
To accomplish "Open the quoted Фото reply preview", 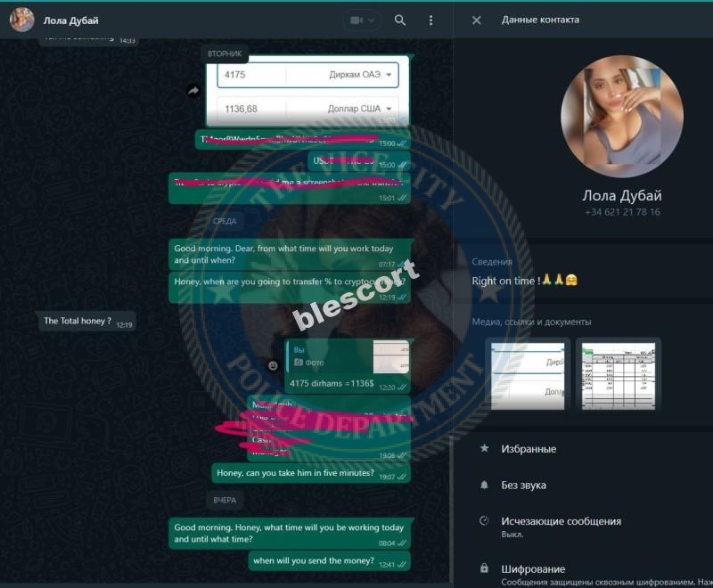I will click(349, 356).
